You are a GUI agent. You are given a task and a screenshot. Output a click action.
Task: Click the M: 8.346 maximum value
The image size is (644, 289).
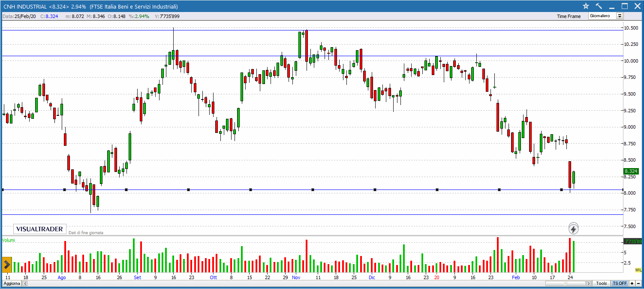click(95, 16)
